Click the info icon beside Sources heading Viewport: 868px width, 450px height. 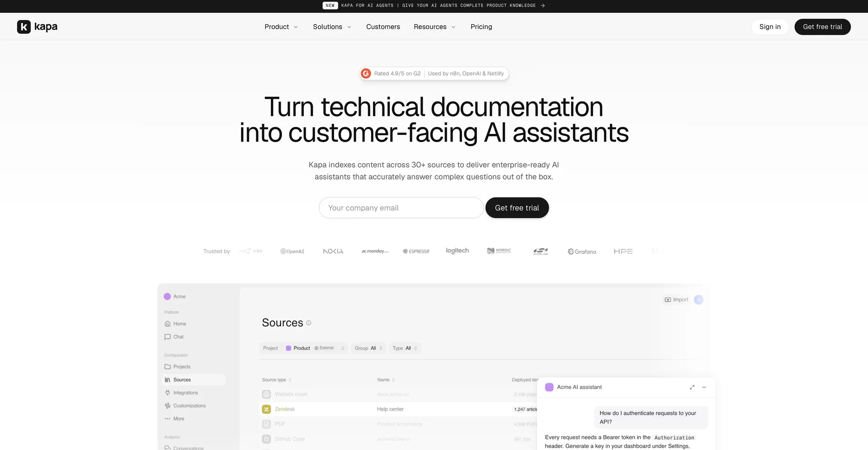click(x=309, y=323)
